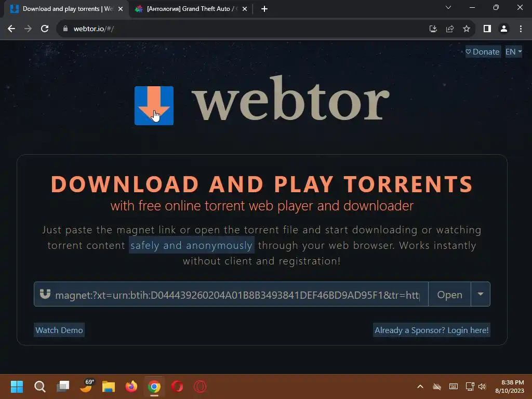The width and height of the screenshot is (532, 399).
Task: Click the magnet icon in input field
Action: [45, 294]
